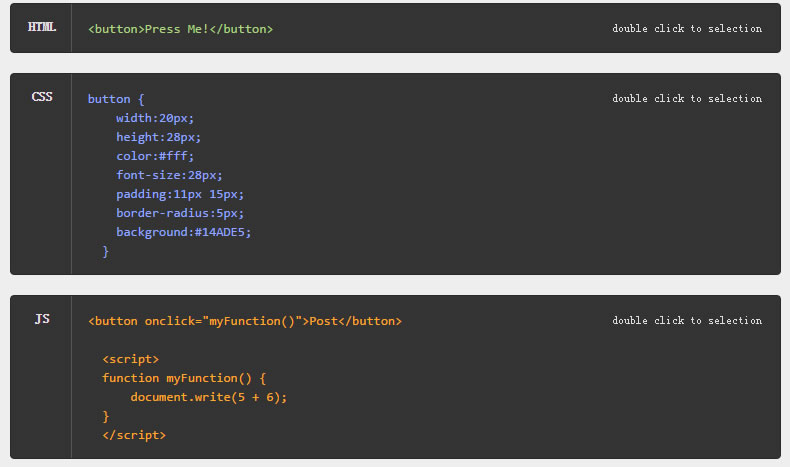Click the closing brace in CSS block
Image resolution: width=790 pixels, height=467 pixels.
105,251
